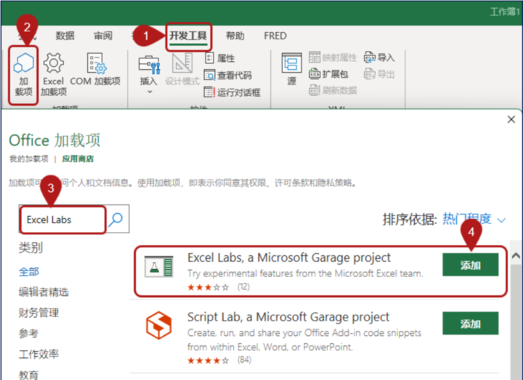The width and height of the screenshot is (523, 380).
Task: Click 映射属性 map properties
Action: [x=333, y=58]
